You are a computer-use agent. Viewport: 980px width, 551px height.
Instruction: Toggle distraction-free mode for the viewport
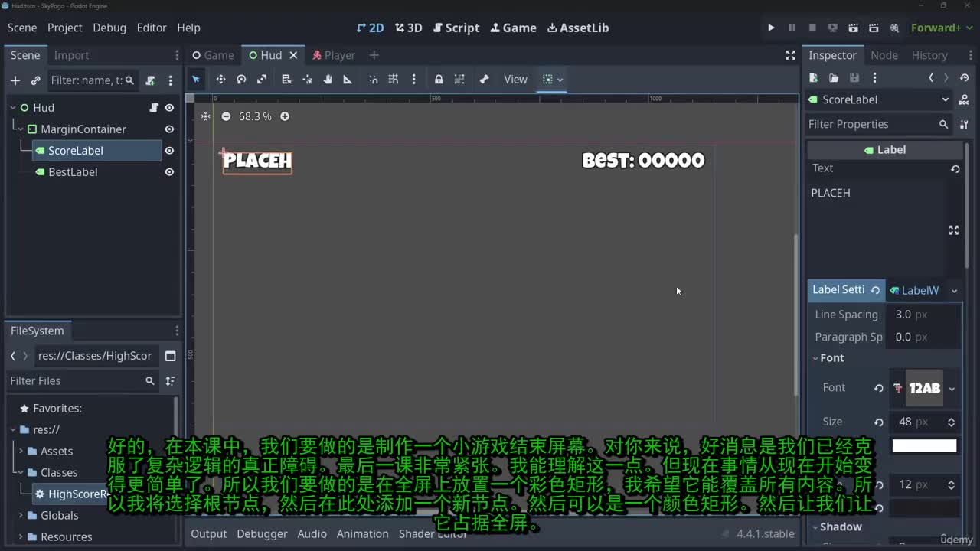790,55
